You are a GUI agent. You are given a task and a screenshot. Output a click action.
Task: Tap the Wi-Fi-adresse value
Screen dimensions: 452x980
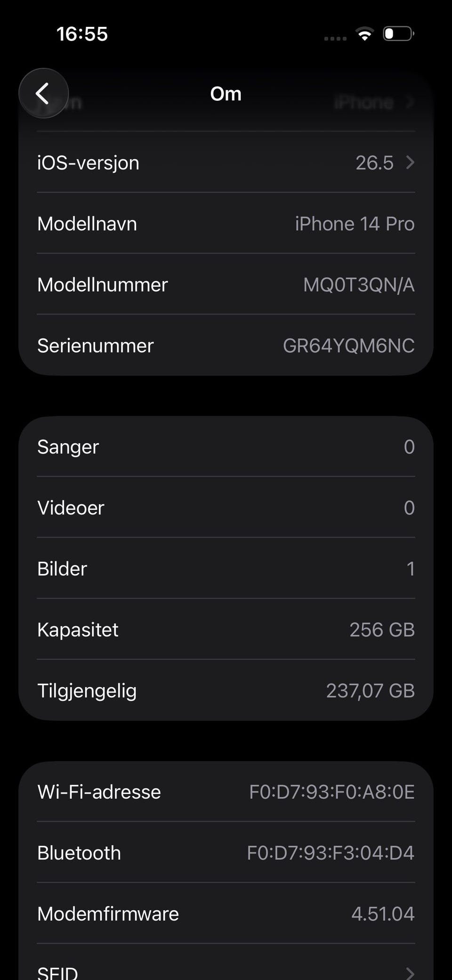click(332, 792)
